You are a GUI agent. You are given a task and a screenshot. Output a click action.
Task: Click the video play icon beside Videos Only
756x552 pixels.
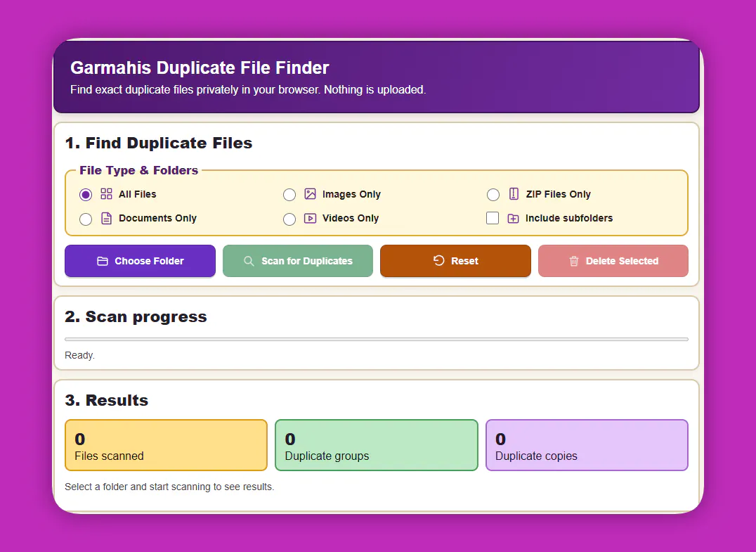pos(310,218)
